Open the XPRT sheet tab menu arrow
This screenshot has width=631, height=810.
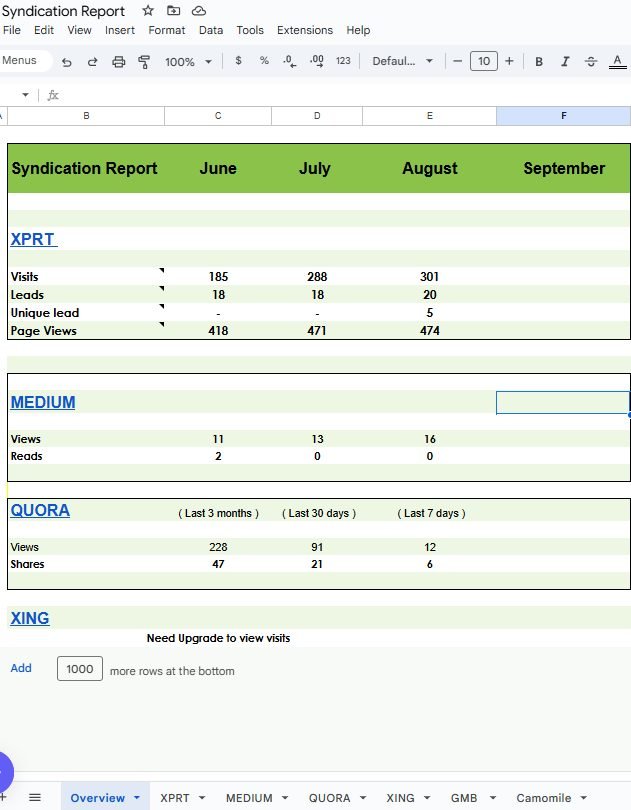(x=202, y=798)
